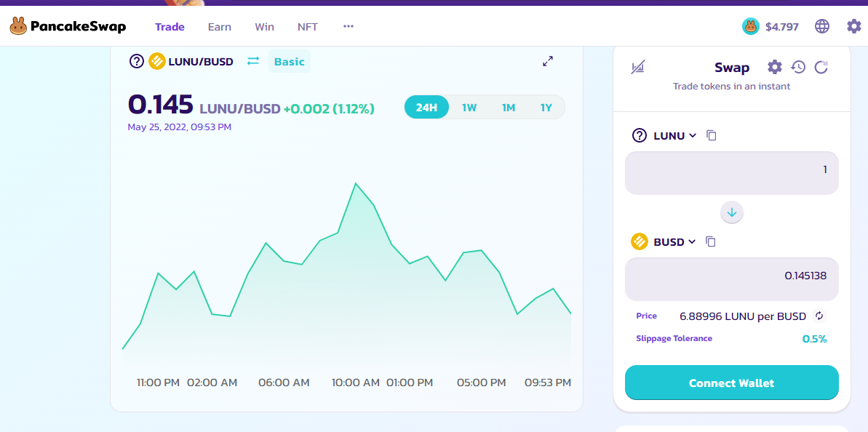
Task: Open the more options ellipsis menu
Action: click(x=349, y=26)
